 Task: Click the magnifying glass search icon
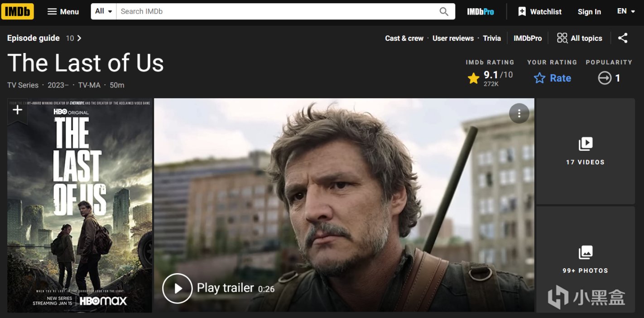click(444, 11)
